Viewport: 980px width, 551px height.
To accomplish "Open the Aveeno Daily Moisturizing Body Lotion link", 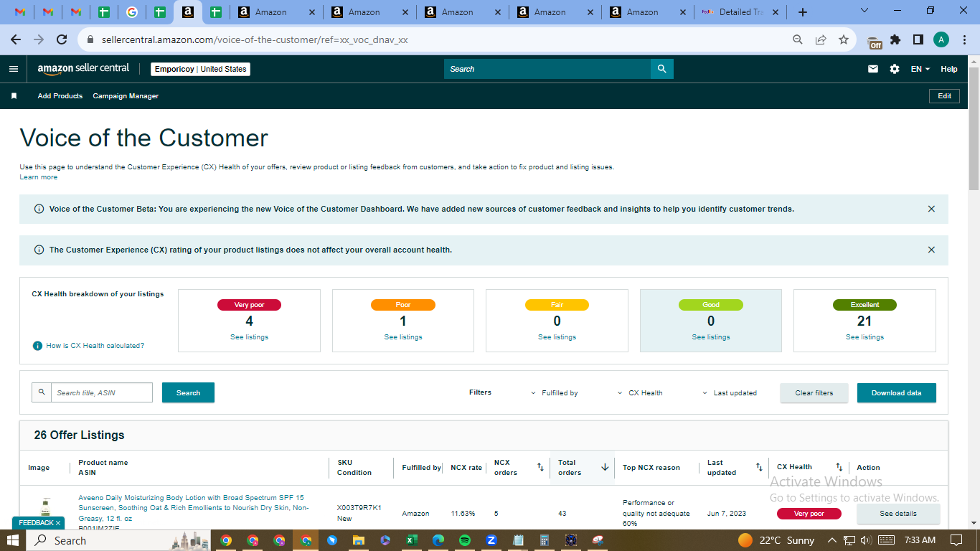I will [x=194, y=508].
